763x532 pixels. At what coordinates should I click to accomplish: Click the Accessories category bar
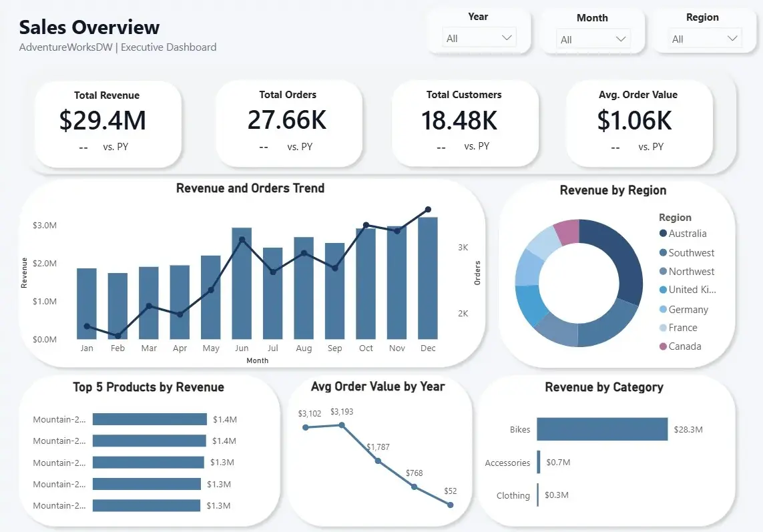(539, 462)
